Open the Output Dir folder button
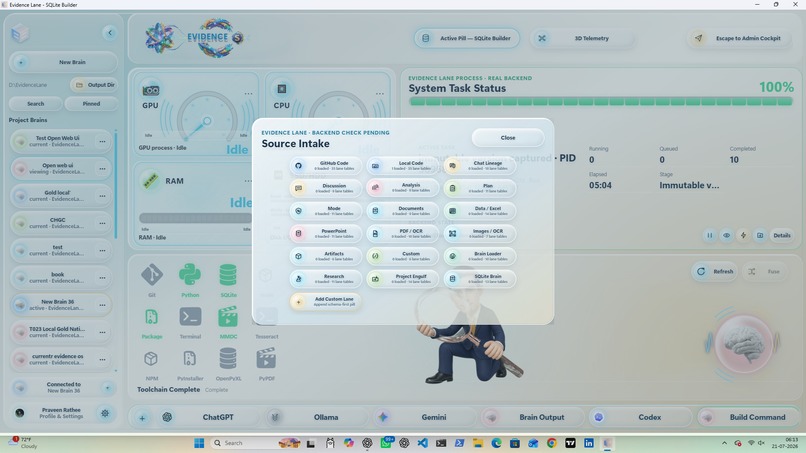The height and width of the screenshot is (453, 806). [x=94, y=85]
